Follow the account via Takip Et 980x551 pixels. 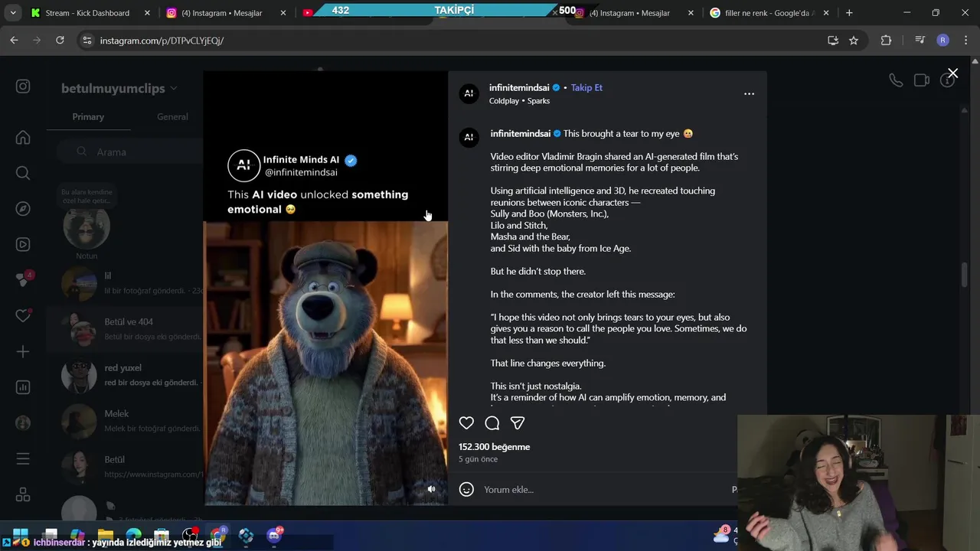(586, 87)
